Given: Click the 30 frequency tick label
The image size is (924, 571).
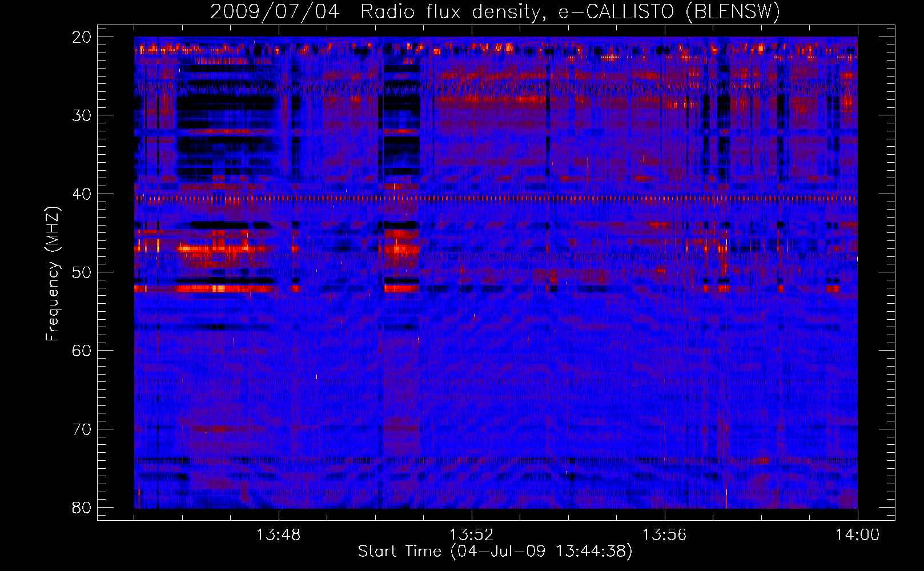Looking at the screenshot, I should click(82, 115).
